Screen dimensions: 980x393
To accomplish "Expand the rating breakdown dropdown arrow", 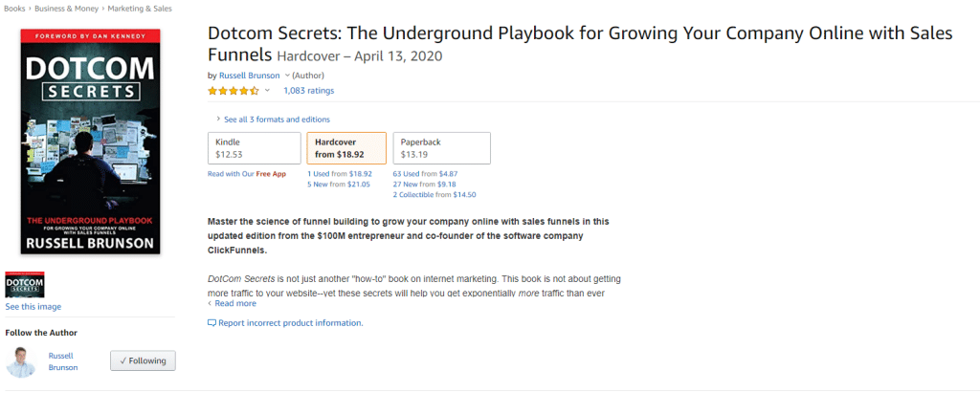I will [268, 91].
